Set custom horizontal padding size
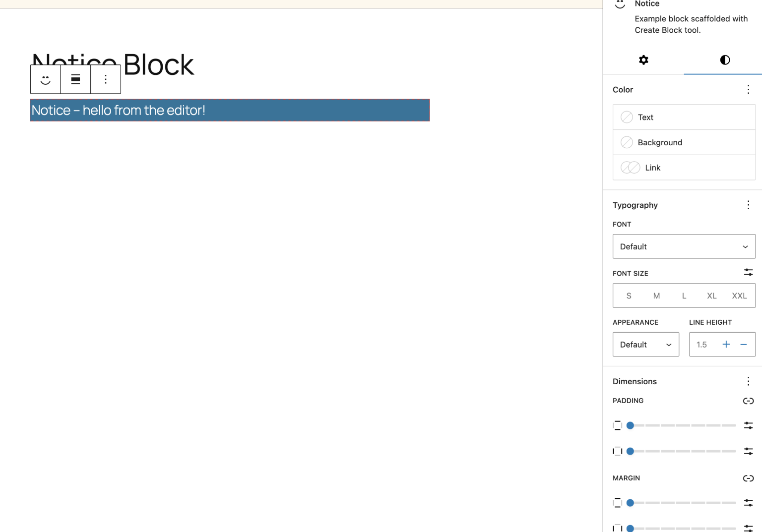Screen dimensions: 762x532 coord(748,451)
